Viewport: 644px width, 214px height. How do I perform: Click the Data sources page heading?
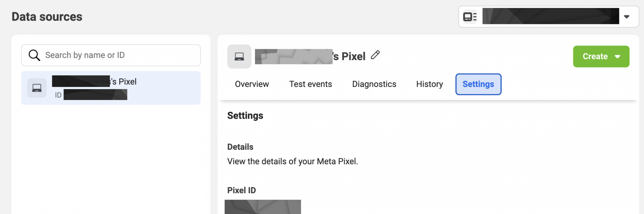point(47,17)
